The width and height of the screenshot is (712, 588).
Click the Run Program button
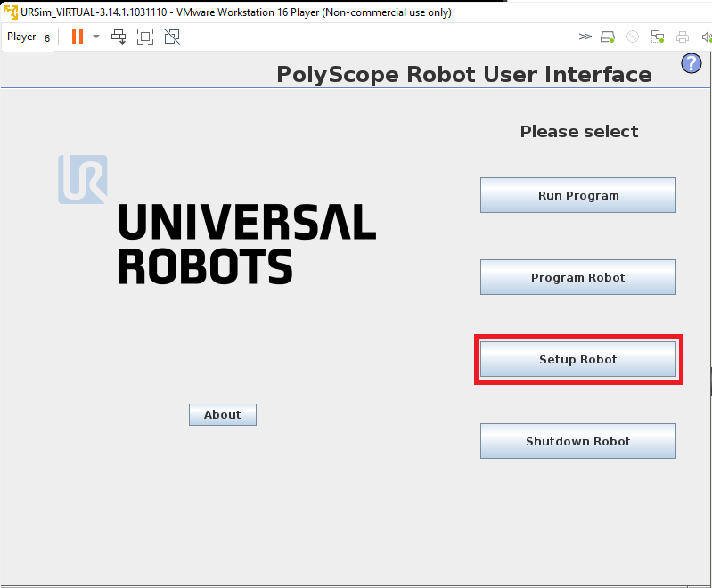pyautogui.click(x=578, y=195)
